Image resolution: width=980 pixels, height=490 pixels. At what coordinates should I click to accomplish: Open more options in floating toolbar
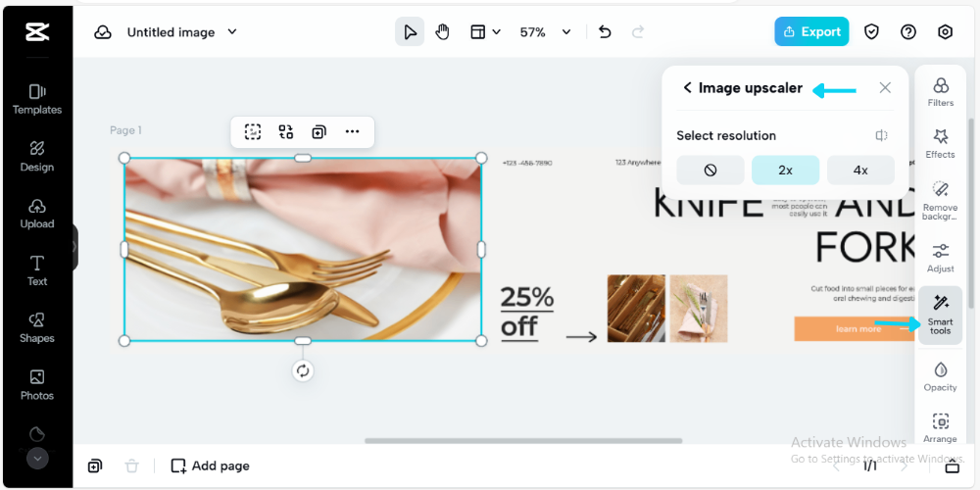point(353,131)
